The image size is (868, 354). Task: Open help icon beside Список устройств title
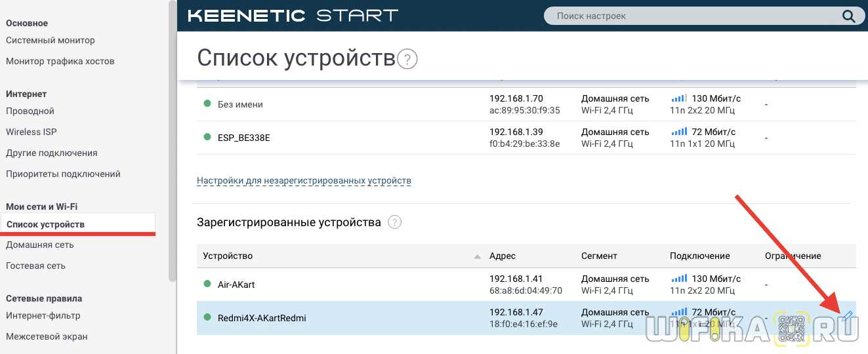tap(407, 60)
